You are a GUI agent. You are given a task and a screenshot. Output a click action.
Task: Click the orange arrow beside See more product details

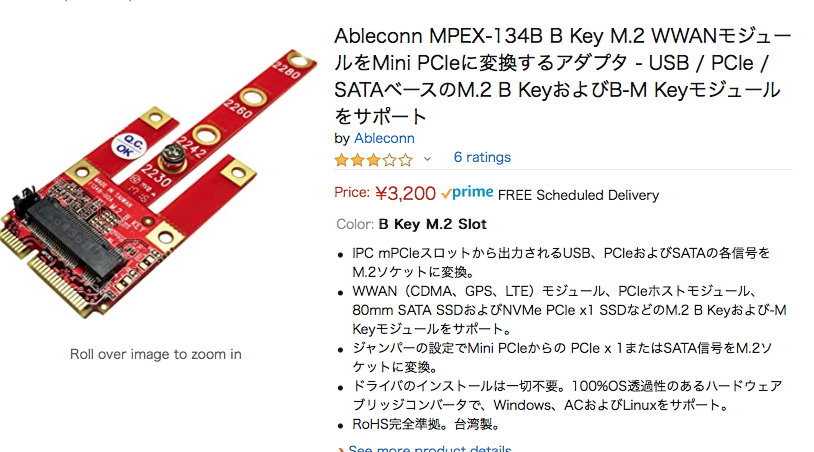point(341,449)
